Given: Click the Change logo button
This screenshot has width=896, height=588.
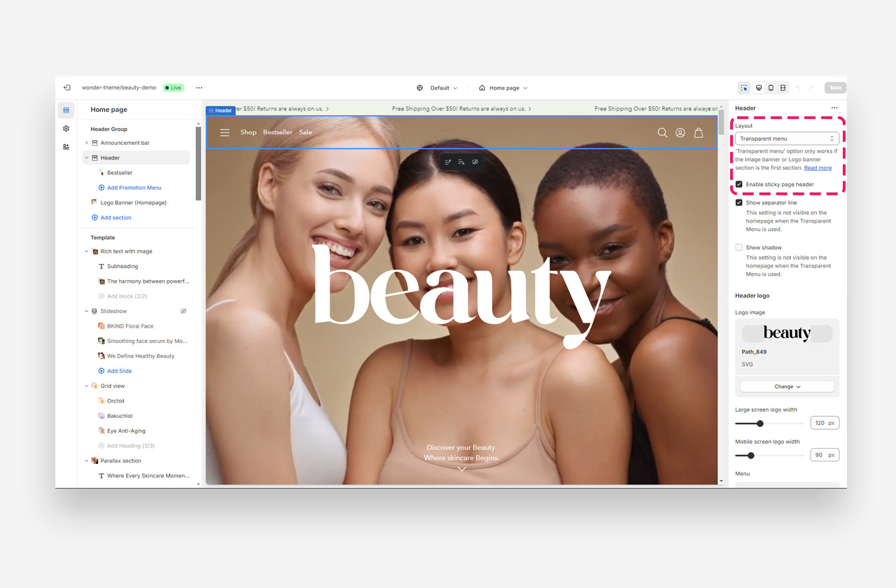Looking at the screenshot, I should [787, 386].
